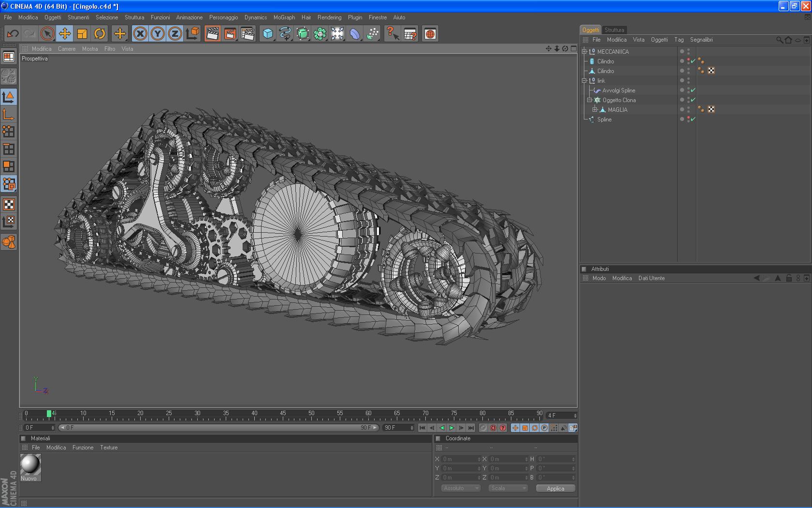Play the animation forward
The width and height of the screenshot is (812, 508).
(x=451, y=428)
